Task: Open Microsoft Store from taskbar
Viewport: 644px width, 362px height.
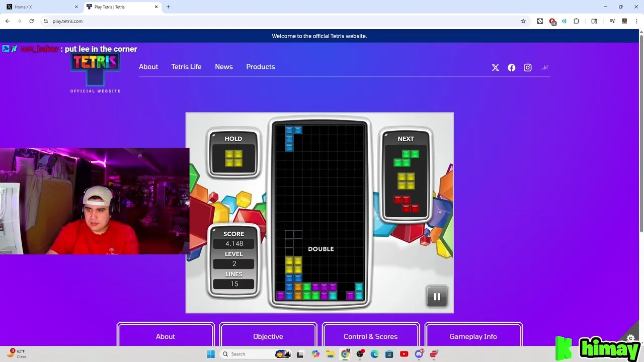Action: point(389,354)
